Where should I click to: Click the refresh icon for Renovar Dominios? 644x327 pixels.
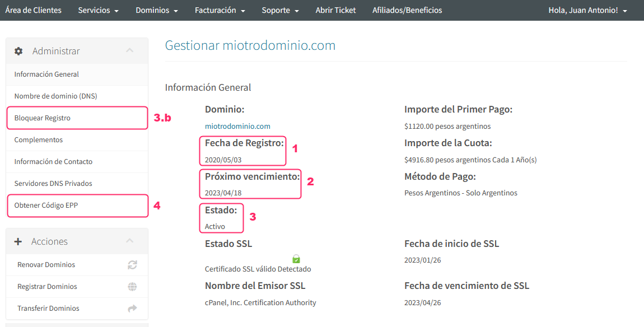tap(132, 265)
